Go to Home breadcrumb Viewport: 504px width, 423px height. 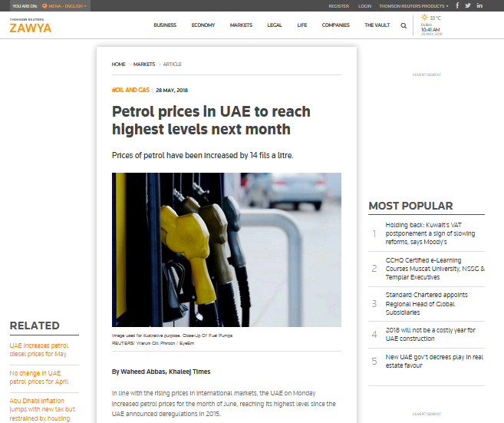pyautogui.click(x=118, y=64)
